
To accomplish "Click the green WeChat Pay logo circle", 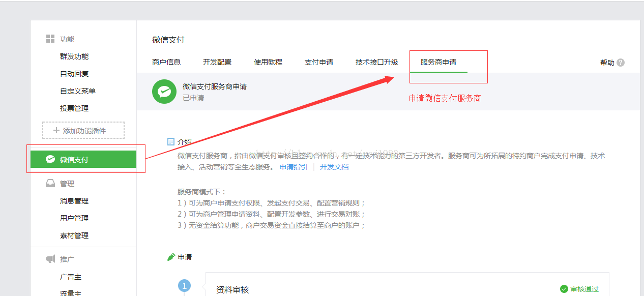I will [164, 92].
